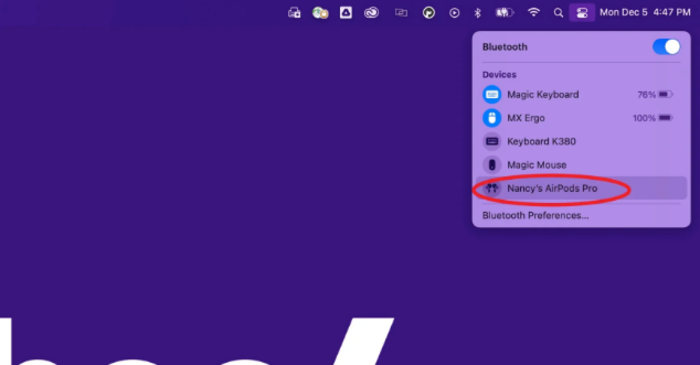Click the AirPods Pro earbuds icon

pyautogui.click(x=492, y=188)
